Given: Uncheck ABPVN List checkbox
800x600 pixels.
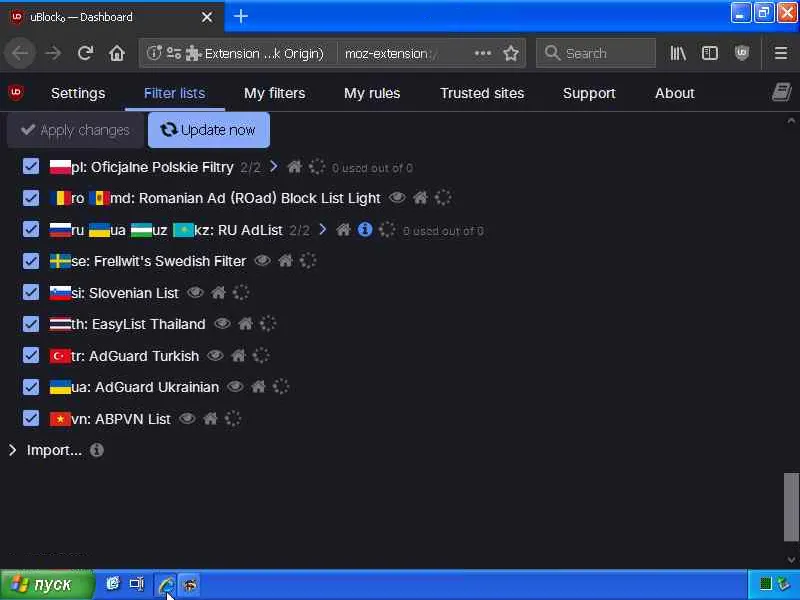Looking at the screenshot, I should 31,418.
